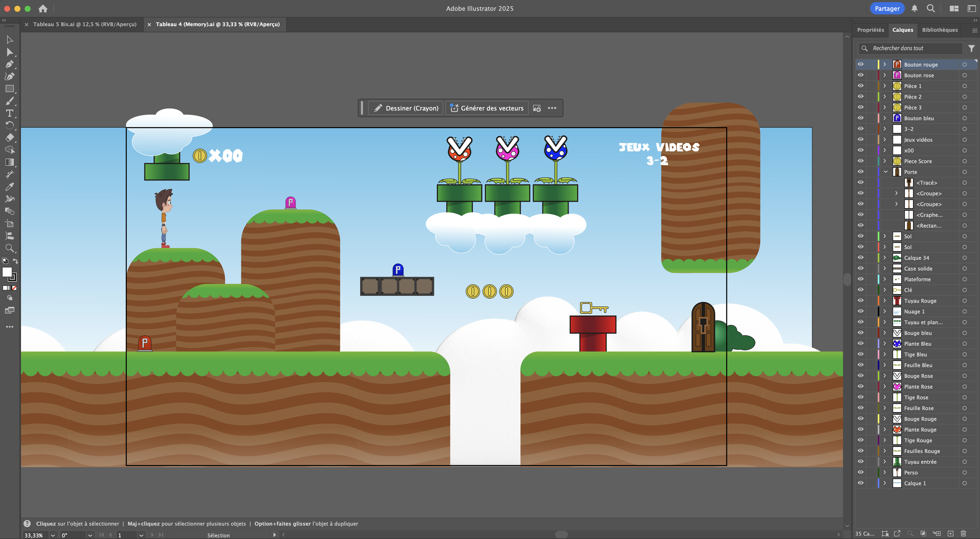Select the Type tool

(x=10, y=113)
